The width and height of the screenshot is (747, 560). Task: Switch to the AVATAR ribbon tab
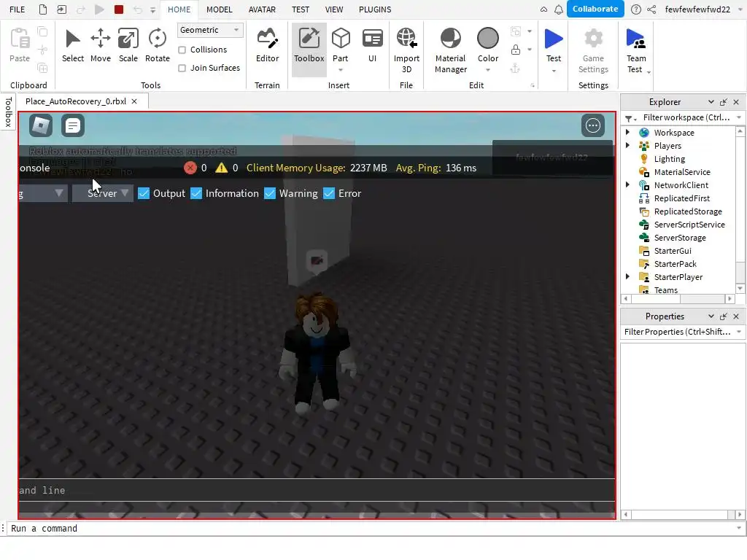(262, 9)
